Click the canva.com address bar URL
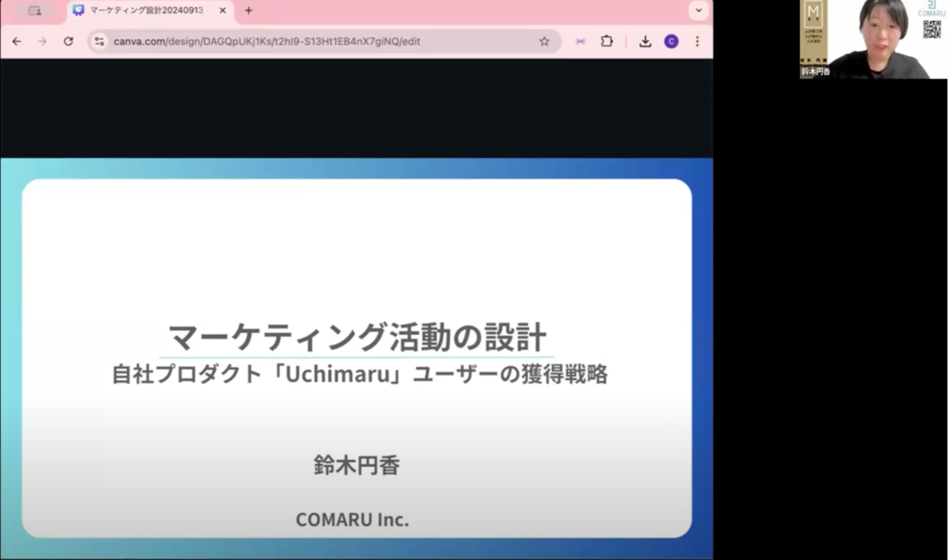 point(267,41)
